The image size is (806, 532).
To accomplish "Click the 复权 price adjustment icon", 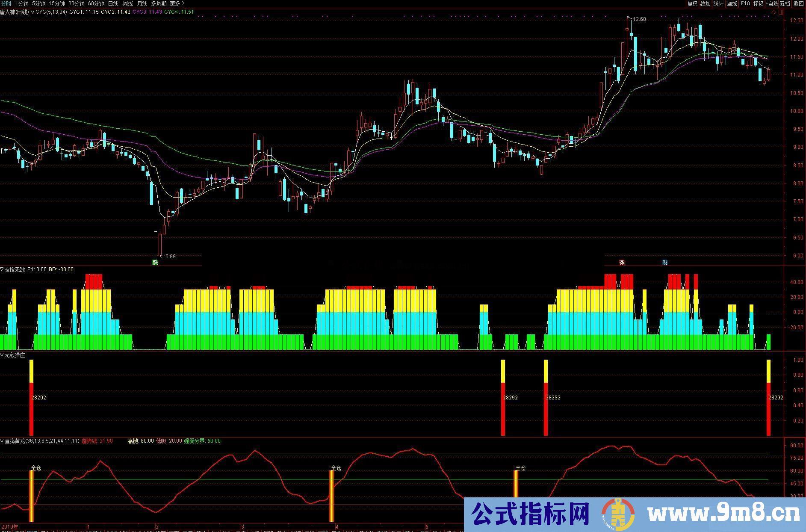I will pos(693,3).
